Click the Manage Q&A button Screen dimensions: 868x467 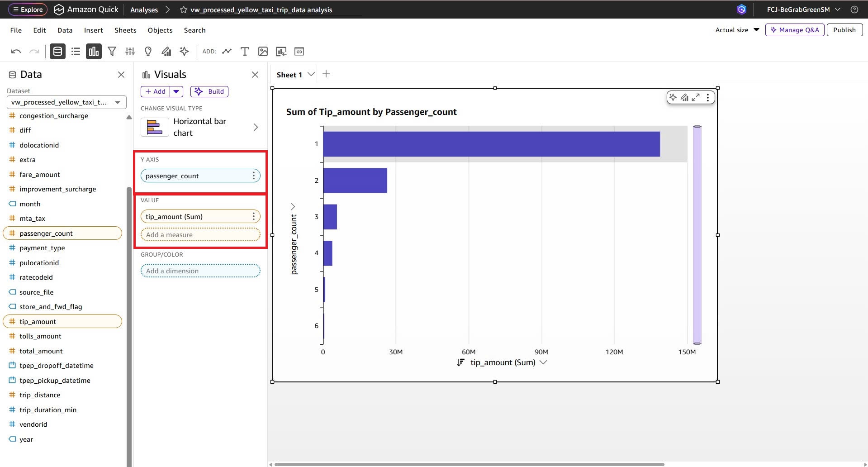[x=795, y=30]
